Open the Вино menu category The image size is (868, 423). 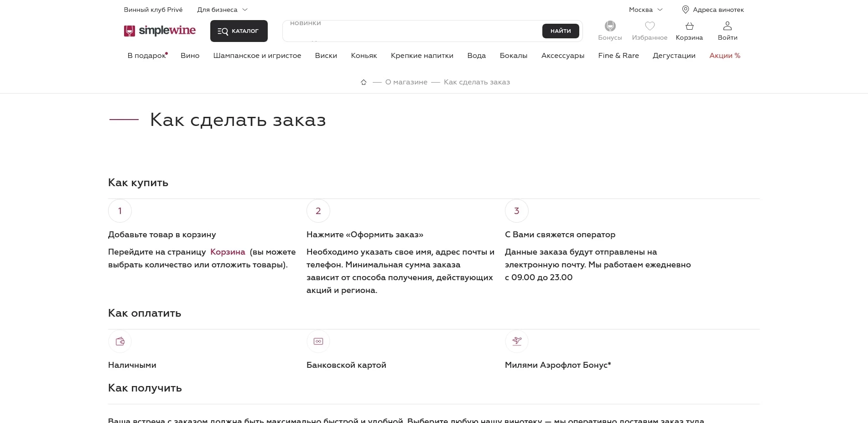click(190, 56)
